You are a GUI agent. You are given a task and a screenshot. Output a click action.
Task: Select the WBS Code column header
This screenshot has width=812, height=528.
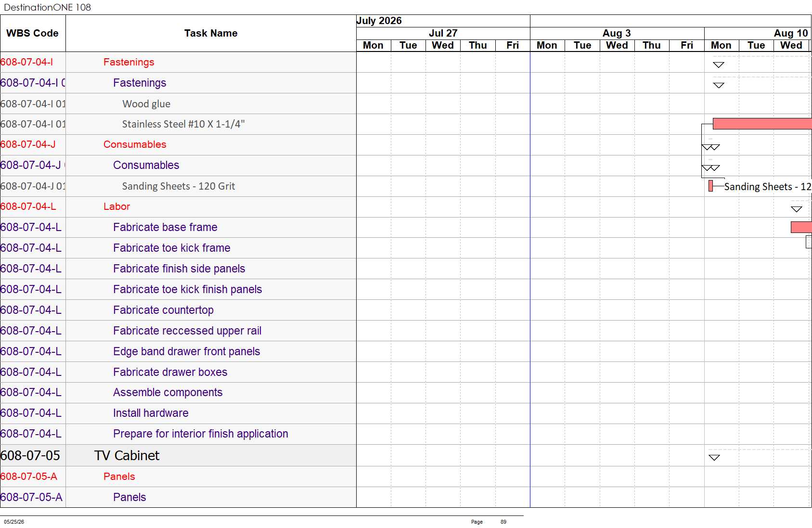pyautogui.click(x=33, y=33)
